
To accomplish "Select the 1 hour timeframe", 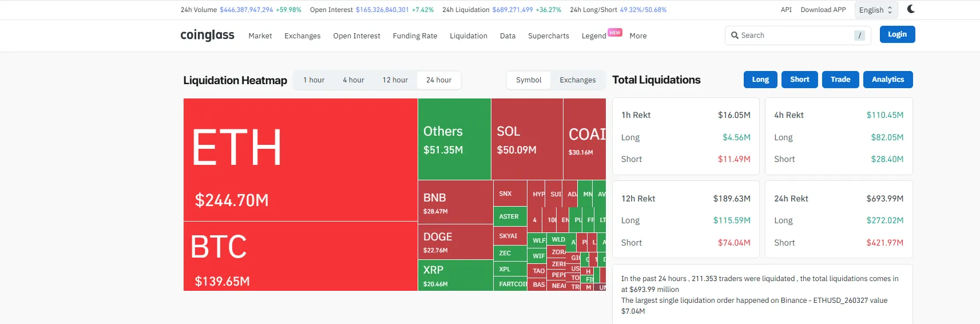I will click(x=314, y=80).
